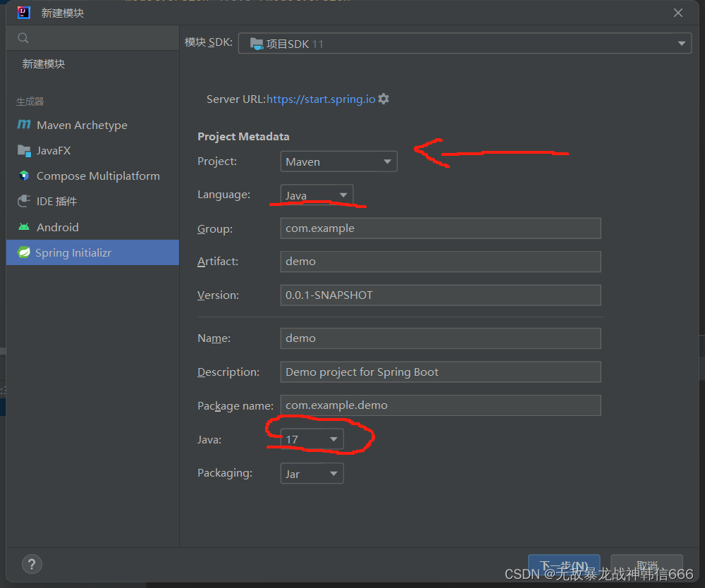Select 新建模块 entry in sidebar
705x588 pixels.
92,64
